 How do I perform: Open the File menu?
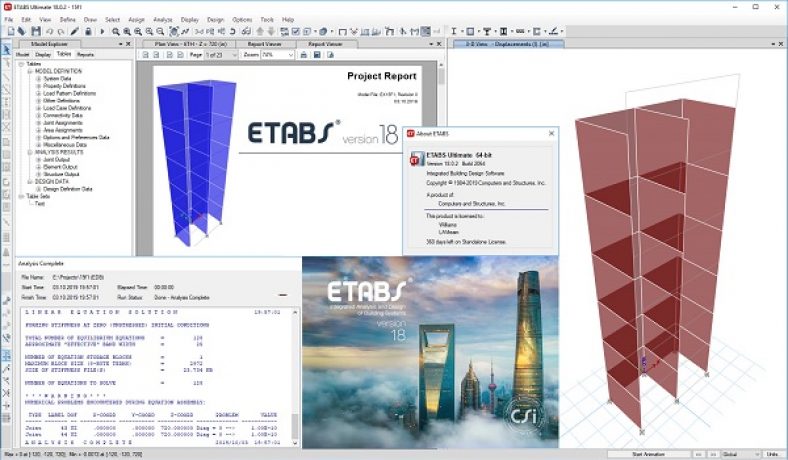9,20
